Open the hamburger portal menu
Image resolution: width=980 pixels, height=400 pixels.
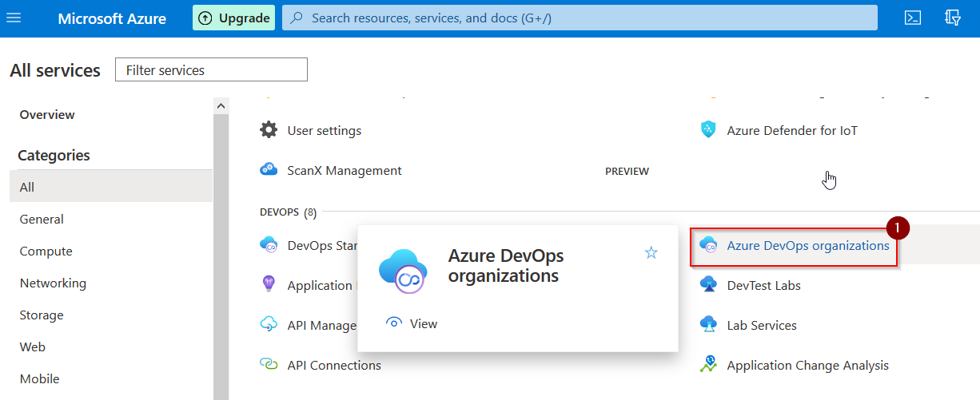tap(14, 18)
